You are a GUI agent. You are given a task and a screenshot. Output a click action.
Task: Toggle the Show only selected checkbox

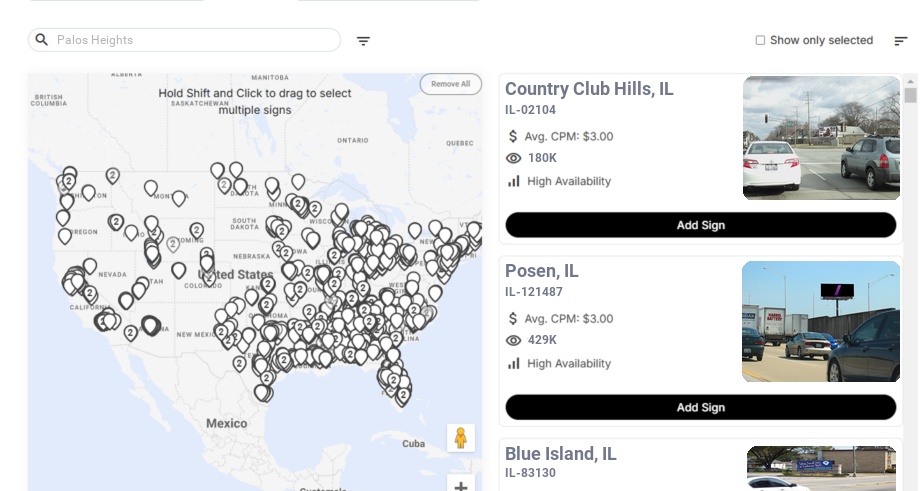click(x=760, y=41)
